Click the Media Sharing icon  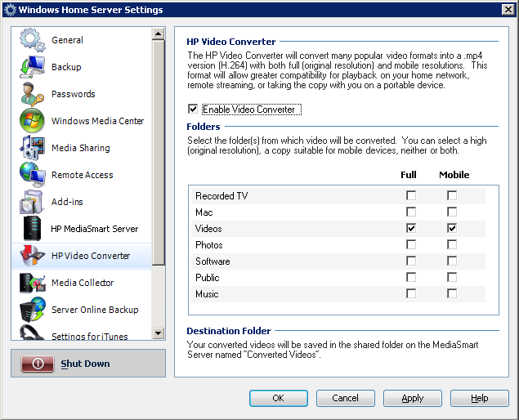pyautogui.click(x=32, y=148)
